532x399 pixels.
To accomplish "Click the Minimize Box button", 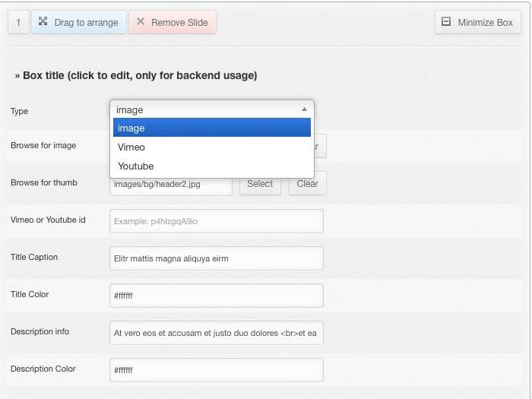I will tap(478, 22).
